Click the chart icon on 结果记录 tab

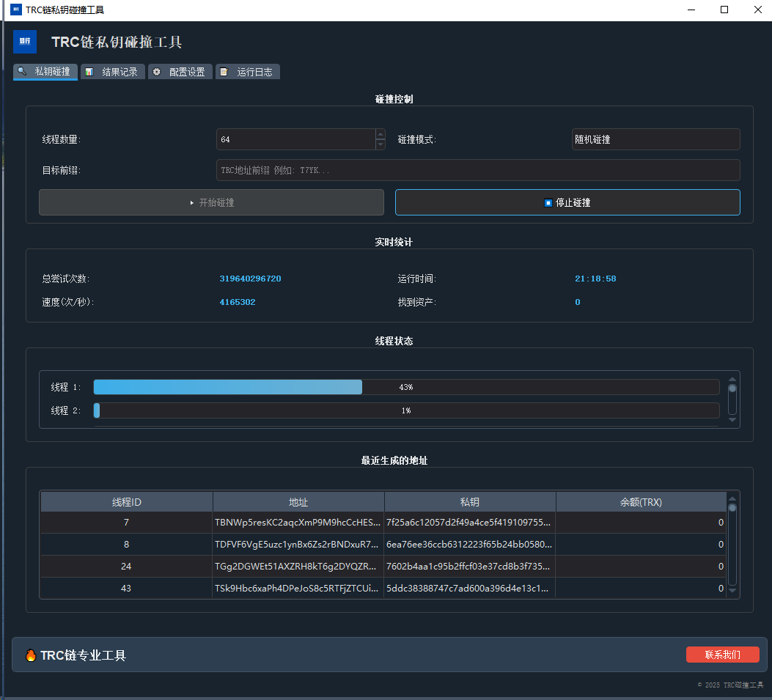(x=89, y=72)
